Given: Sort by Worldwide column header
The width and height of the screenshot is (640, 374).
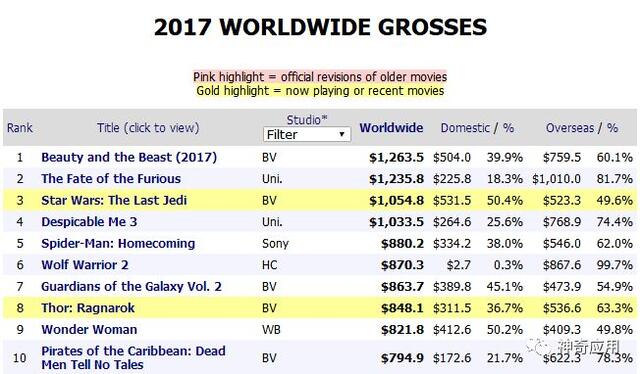Looking at the screenshot, I should [391, 128].
